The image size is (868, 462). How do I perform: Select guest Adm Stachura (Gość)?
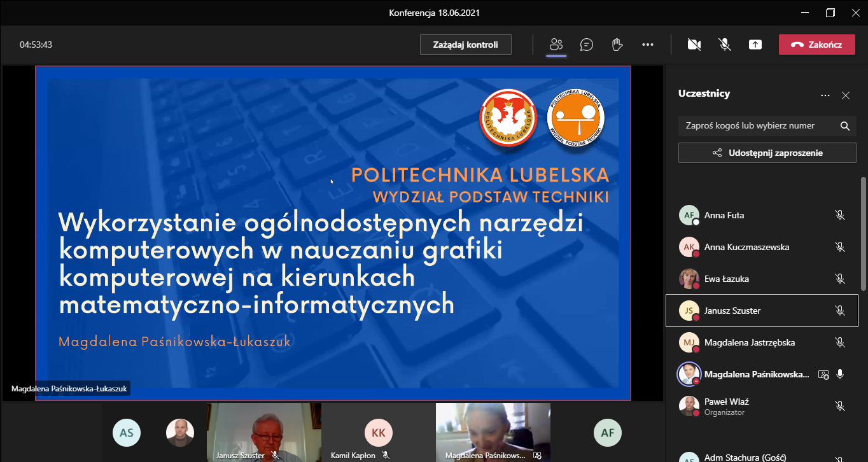762,457
